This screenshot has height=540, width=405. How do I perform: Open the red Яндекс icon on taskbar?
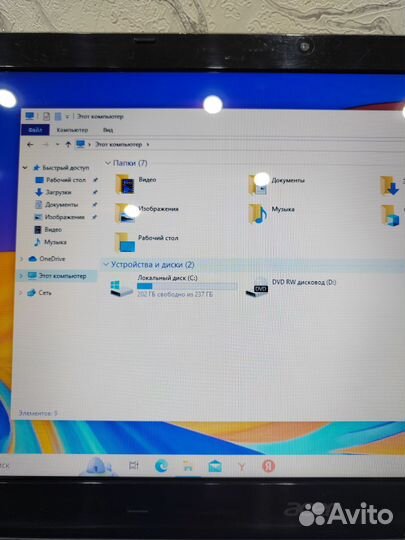(x=269, y=466)
